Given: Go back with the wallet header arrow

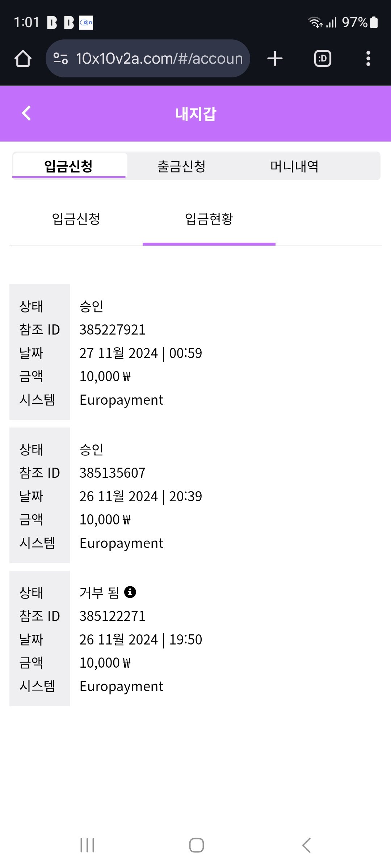Looking at the screenshot, I should pyautogui.click(x=26, y=113).
